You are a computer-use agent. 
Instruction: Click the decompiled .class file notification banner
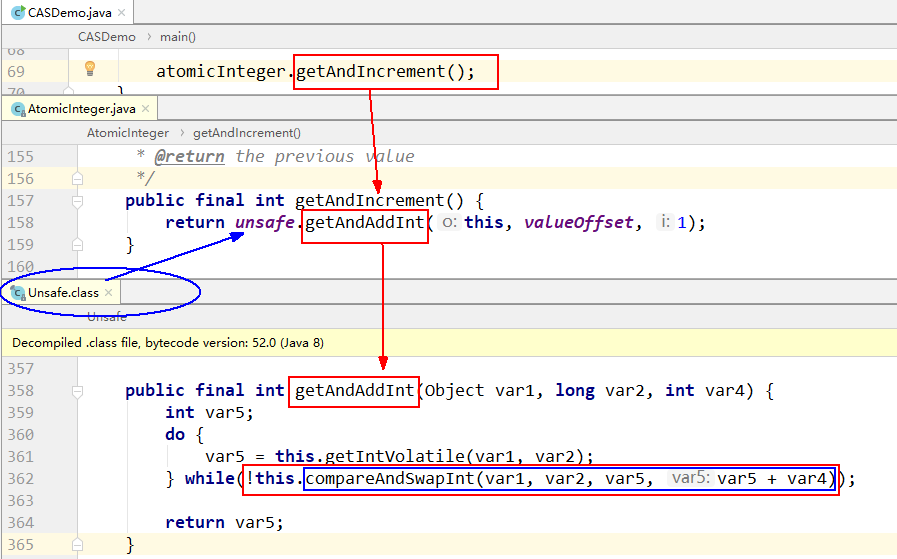click(449, 343)
